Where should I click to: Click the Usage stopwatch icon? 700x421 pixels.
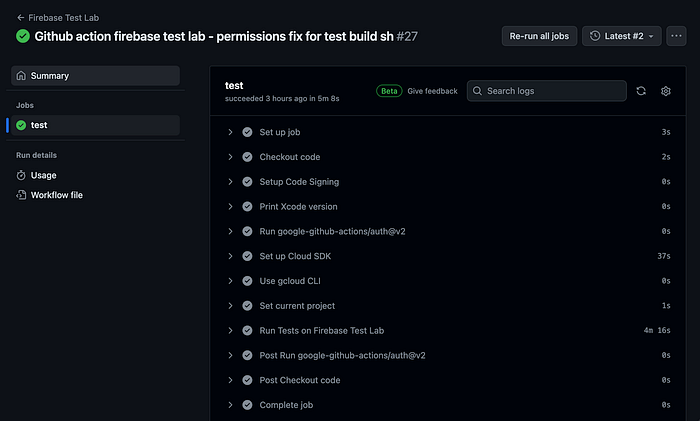tap(21, 175)
